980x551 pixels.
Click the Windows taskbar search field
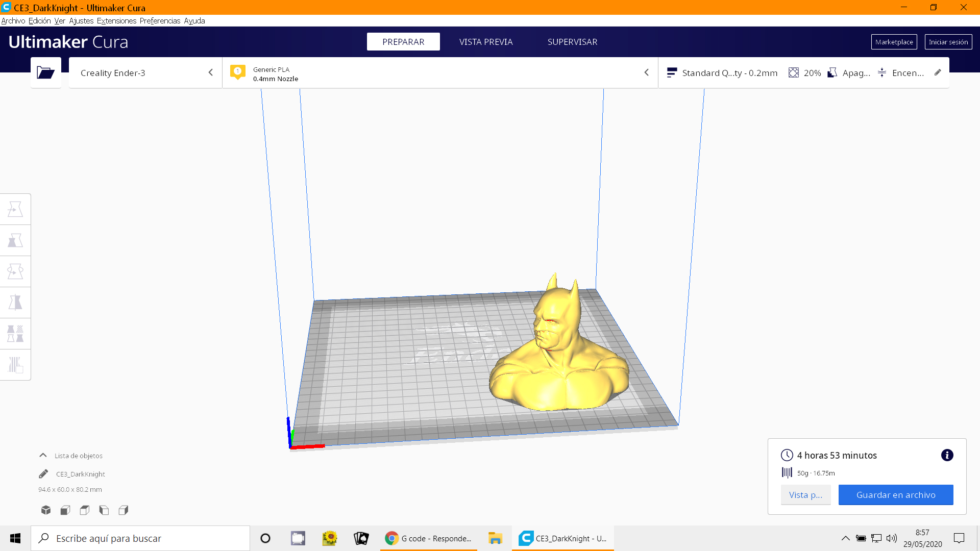[x=140, y=538]
